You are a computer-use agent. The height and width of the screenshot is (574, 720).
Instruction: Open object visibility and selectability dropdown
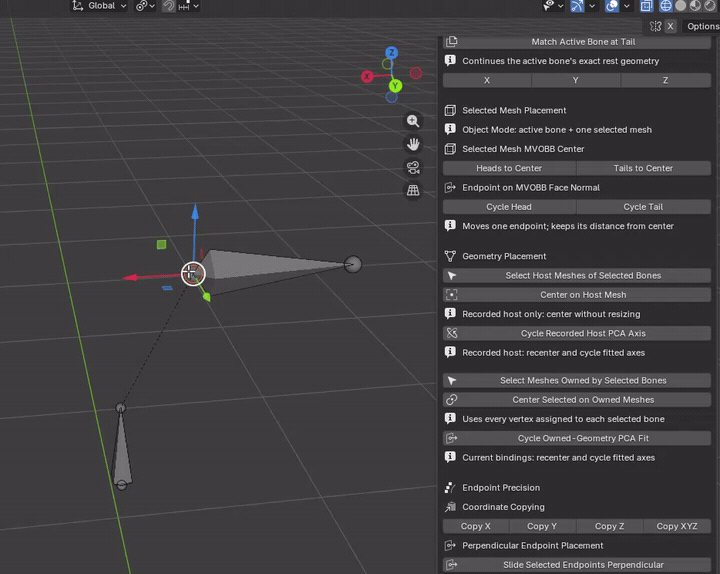click(x=553, y=6)
